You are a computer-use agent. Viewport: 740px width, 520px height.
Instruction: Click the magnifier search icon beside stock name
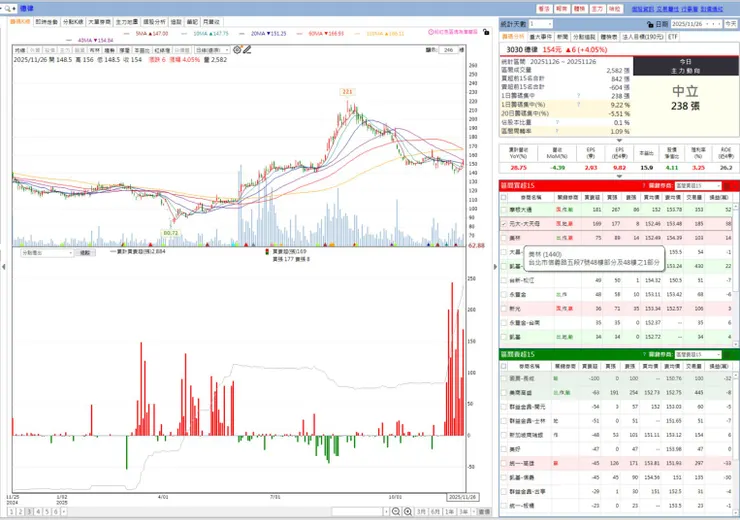[x=7, y=8]
